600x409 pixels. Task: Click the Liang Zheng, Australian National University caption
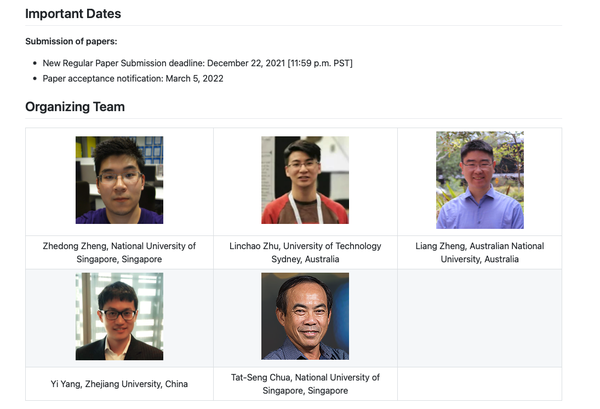pos(479,251)
